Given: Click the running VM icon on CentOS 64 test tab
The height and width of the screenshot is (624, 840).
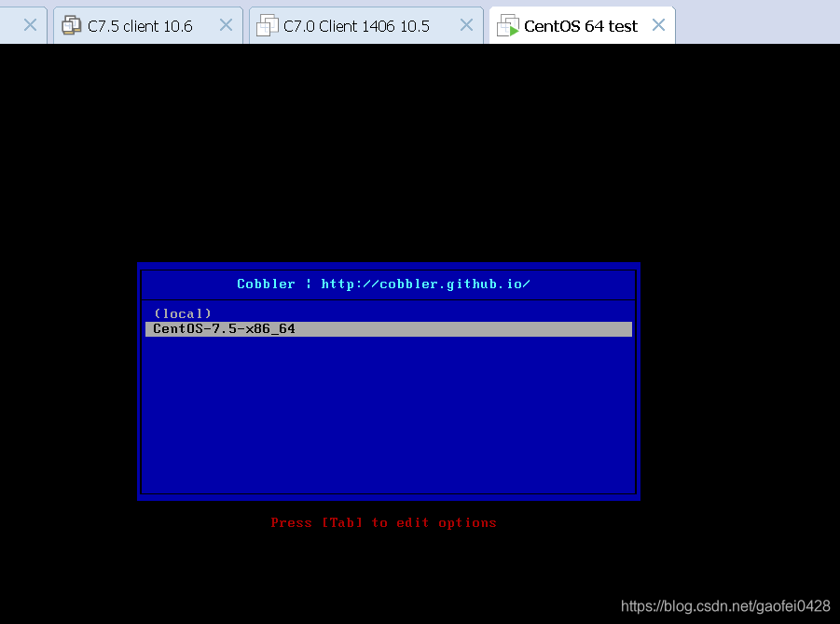Looking at the screenshot, I should click(x=508, y=25).
